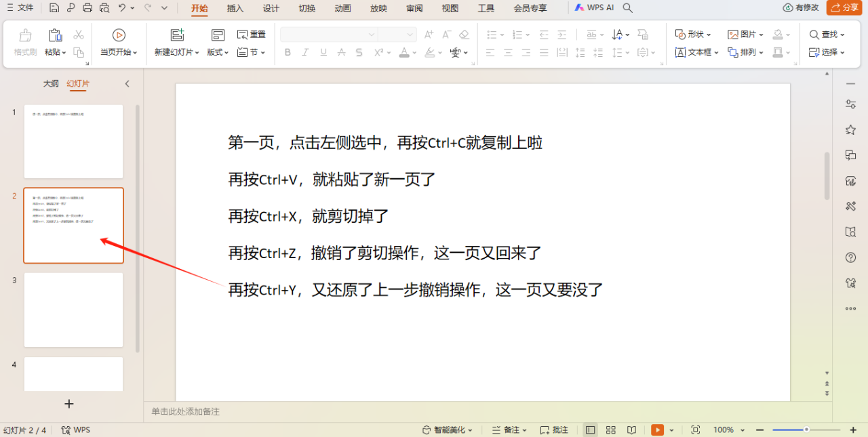Select the 新建幻灯片 (new slide) icon
Screen dimensions: 868x437
coord(176,34)
